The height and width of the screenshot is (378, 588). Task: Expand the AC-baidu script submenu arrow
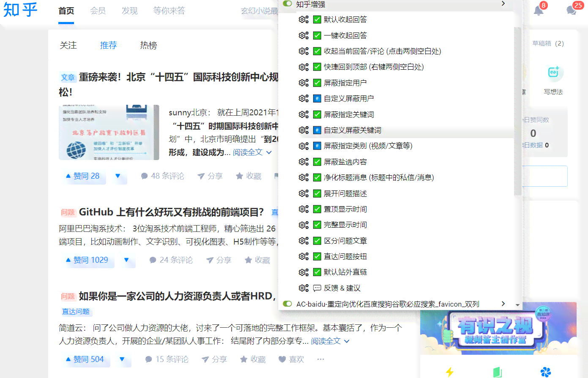[x=503, y=304]
